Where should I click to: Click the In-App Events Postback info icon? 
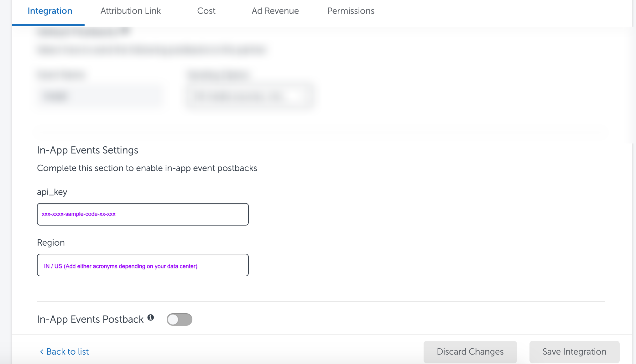pyautogui.click(x=151, y=317)
